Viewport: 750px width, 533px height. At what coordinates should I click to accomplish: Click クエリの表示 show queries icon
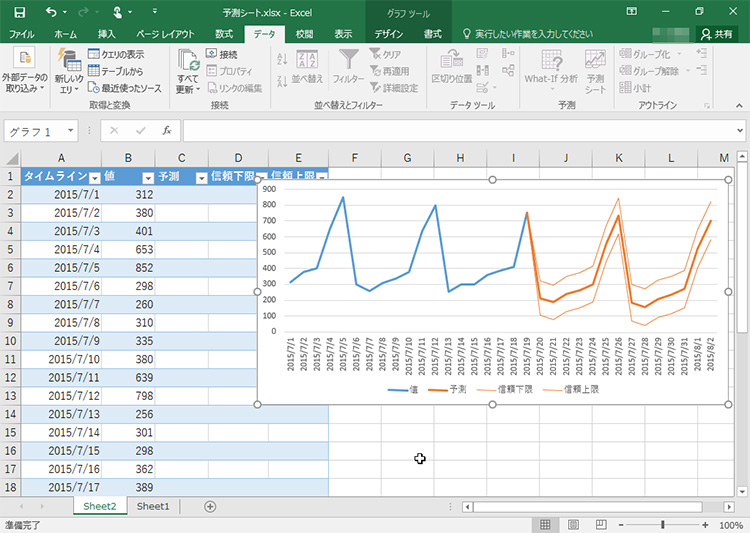(116, 54)
